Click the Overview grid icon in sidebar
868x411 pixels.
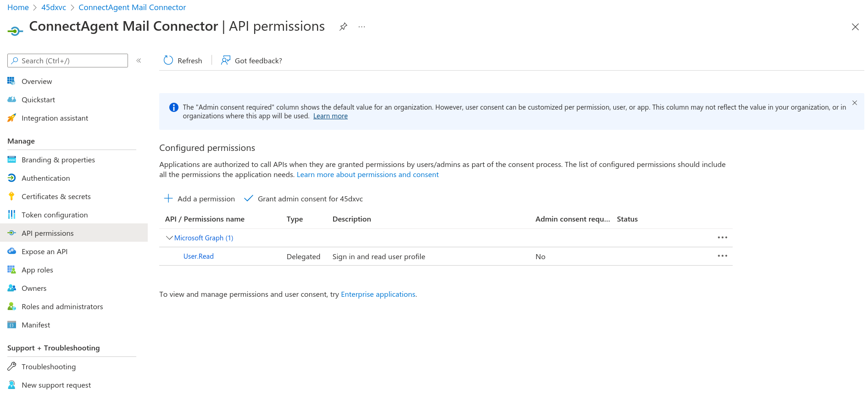[x=11, y=81]
